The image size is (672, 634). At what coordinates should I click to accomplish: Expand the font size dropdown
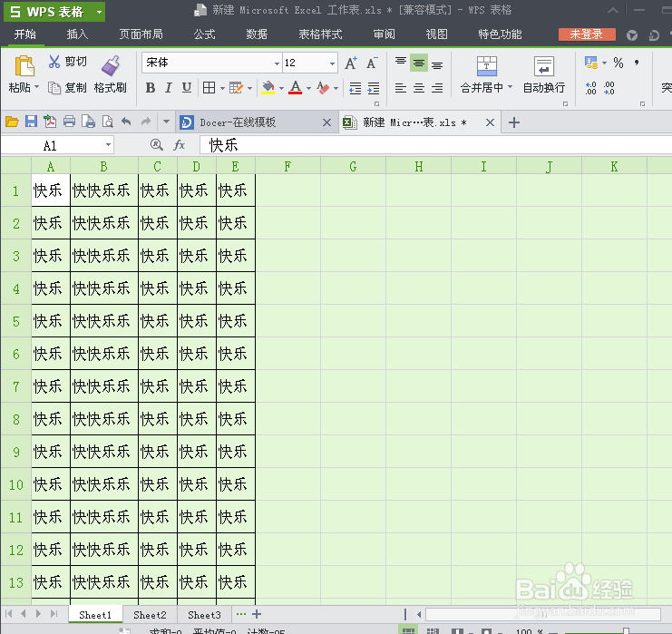(332, 63)
